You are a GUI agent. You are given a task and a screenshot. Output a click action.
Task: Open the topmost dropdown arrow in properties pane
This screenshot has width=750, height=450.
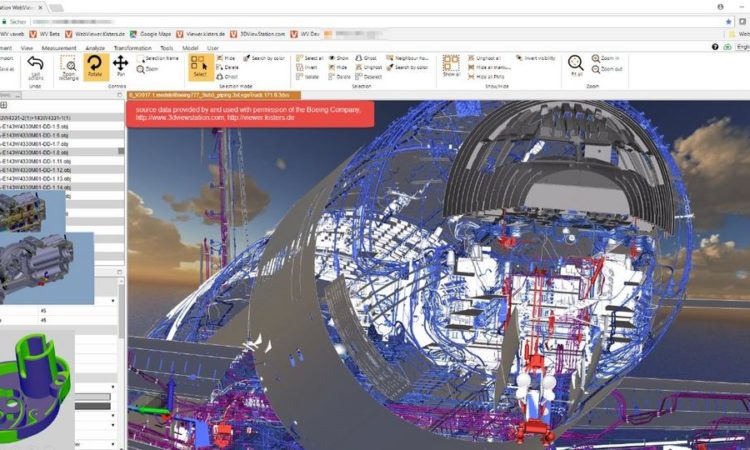click(x=113, y=301)
